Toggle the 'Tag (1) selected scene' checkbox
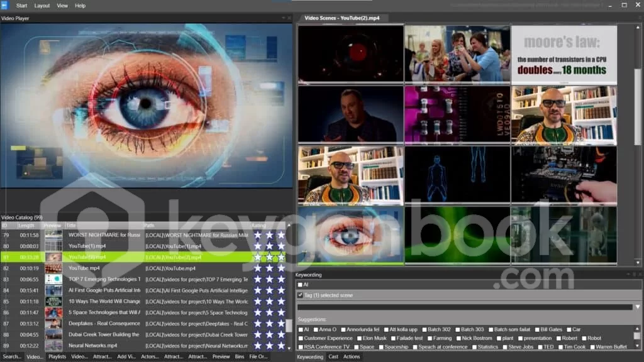 point(301,295)
